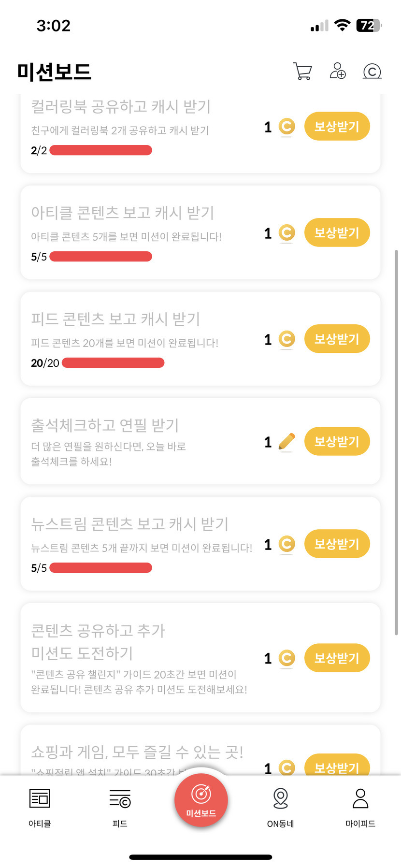Tap the gold coin in 뉴스트림 mission
Screen dimensions: 401x868
click(286, 544)
